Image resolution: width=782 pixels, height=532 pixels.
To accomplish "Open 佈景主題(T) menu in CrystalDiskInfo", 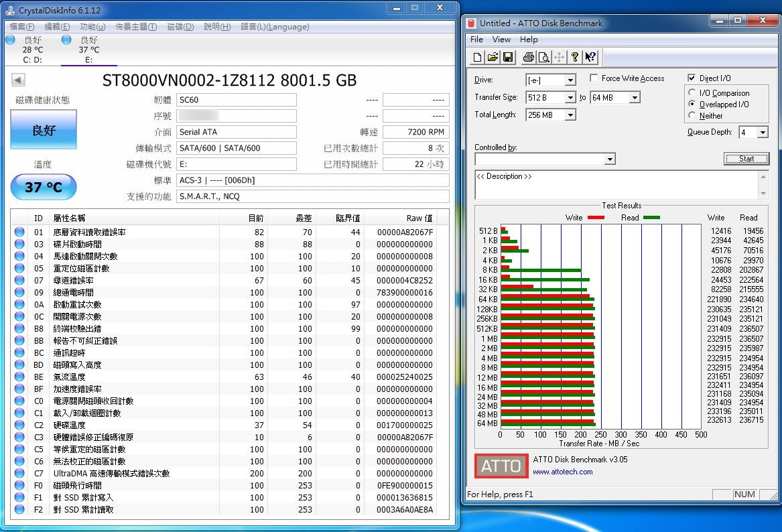I will 136,27.
